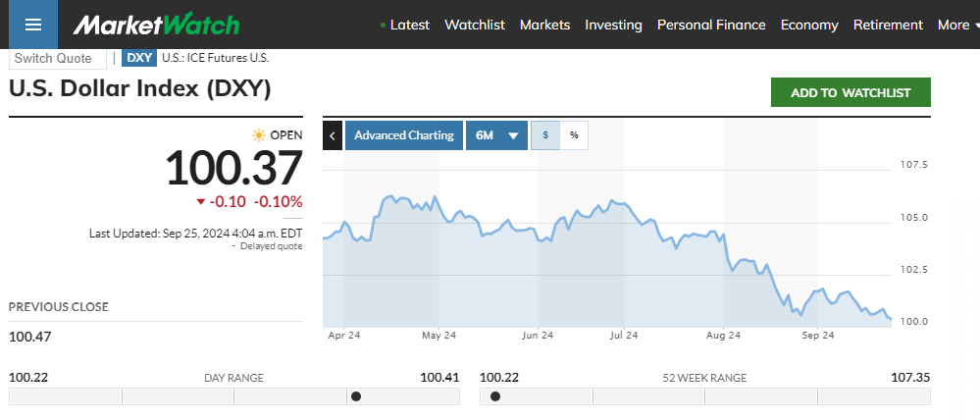Click the left arrow beside Advanced Charting

[x=333, y=135]
